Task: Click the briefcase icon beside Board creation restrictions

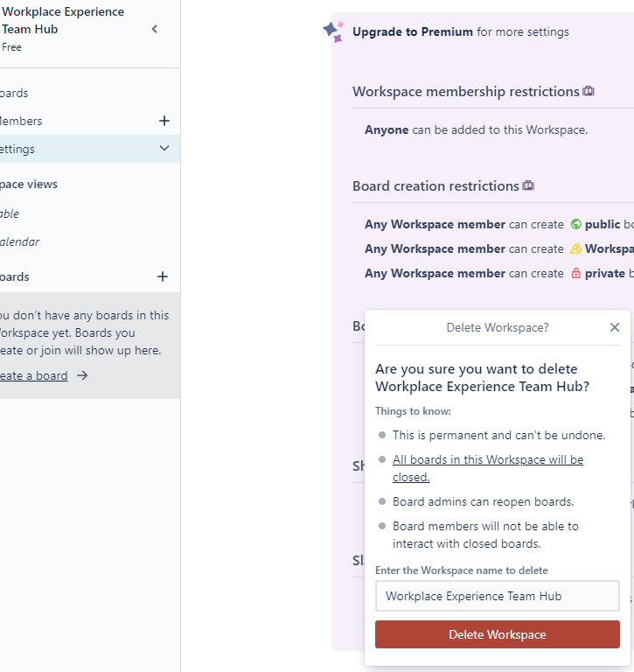Action: point(528,185)
